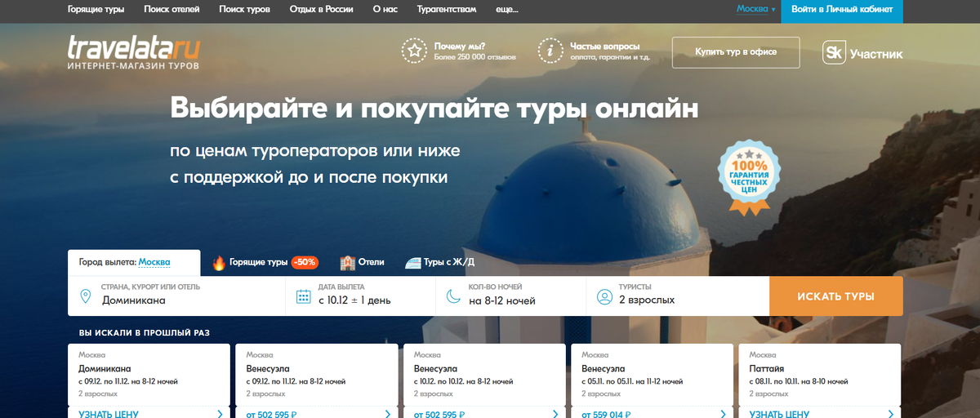Open О нас menu item
The height and width of the screenshot is (418, 980).
click(x=384, y=10)
